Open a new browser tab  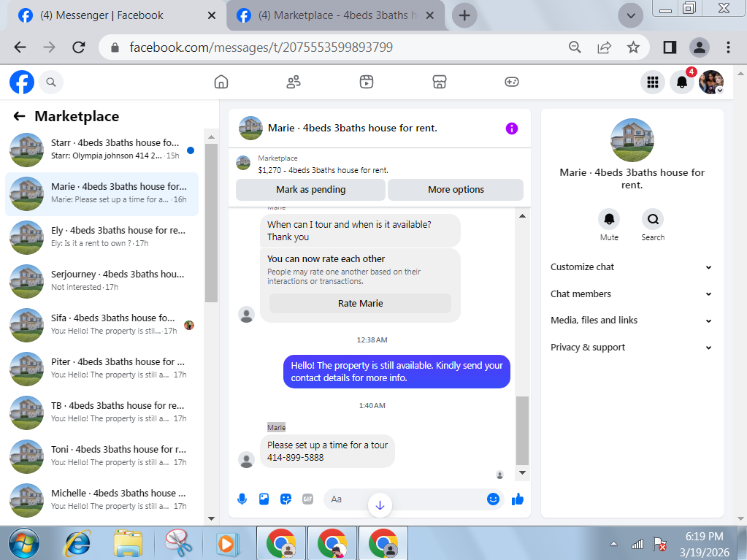click(464, 15)
